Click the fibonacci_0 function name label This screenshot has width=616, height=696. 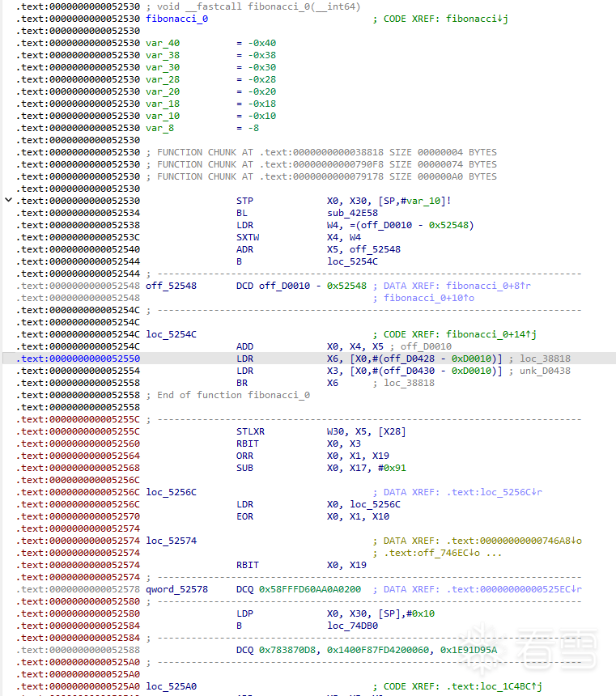click(x=171, y=18)
